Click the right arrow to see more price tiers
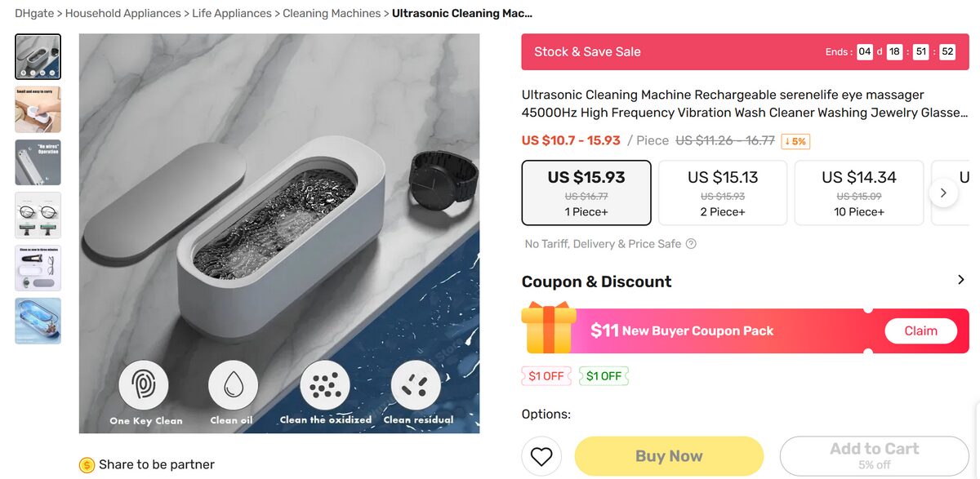Image resolution: width=980 pixels, height=479 pixels. [944, 193]
